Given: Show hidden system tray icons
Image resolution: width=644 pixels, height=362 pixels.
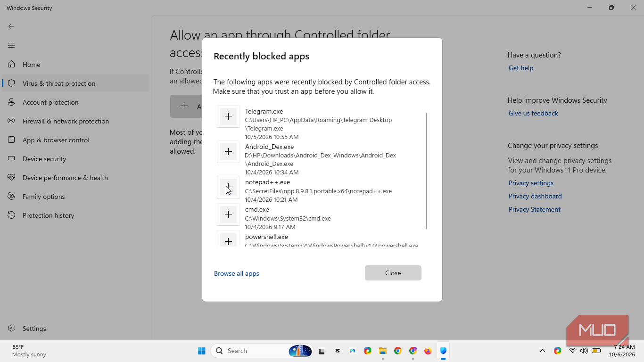Looking at the screenshot, I should [543, 351].
